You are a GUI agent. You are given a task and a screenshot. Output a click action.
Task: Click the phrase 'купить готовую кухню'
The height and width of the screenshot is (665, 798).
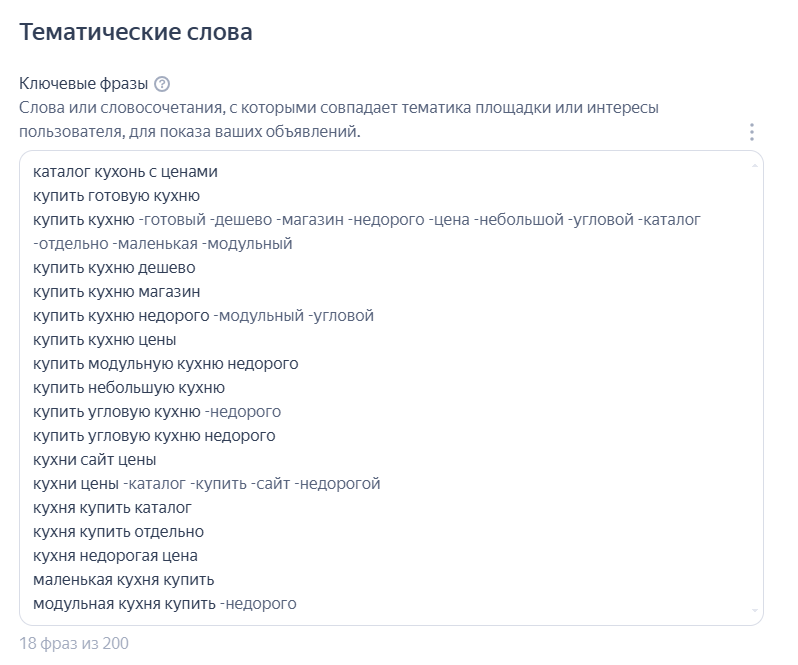click(x=116, y=196)
